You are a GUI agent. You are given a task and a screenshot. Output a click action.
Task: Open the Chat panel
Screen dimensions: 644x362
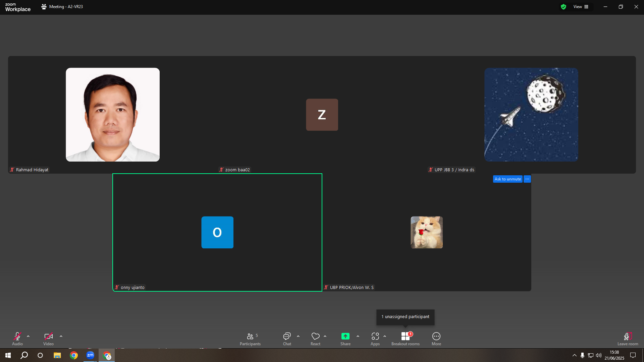click(287, 339)
